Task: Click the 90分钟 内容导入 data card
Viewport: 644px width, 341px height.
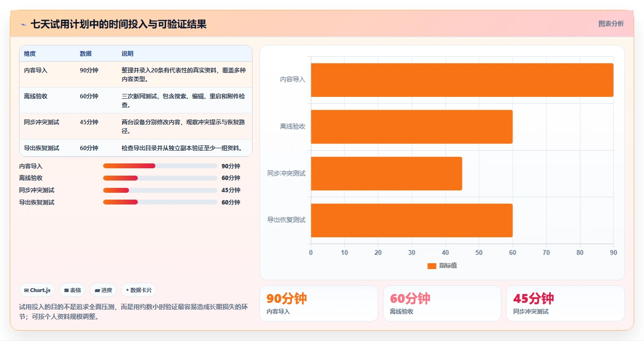Action: [319, 303]
